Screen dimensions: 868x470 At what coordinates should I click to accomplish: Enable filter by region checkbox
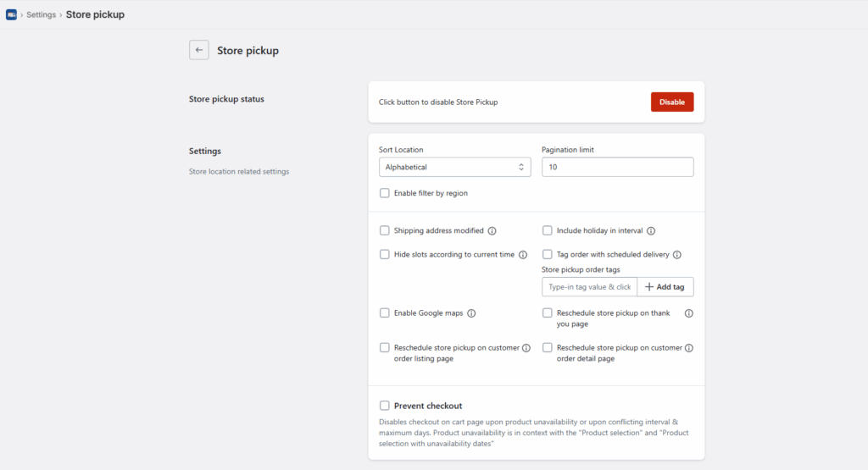384,193
